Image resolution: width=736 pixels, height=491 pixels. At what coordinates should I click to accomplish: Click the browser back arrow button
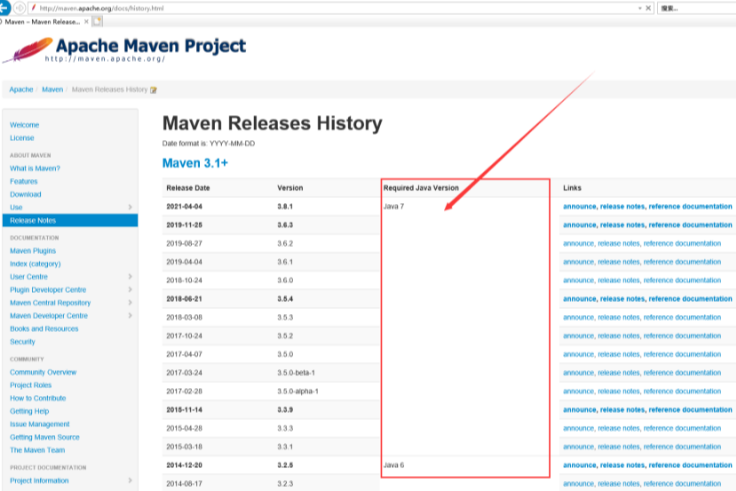pos(4,8)
